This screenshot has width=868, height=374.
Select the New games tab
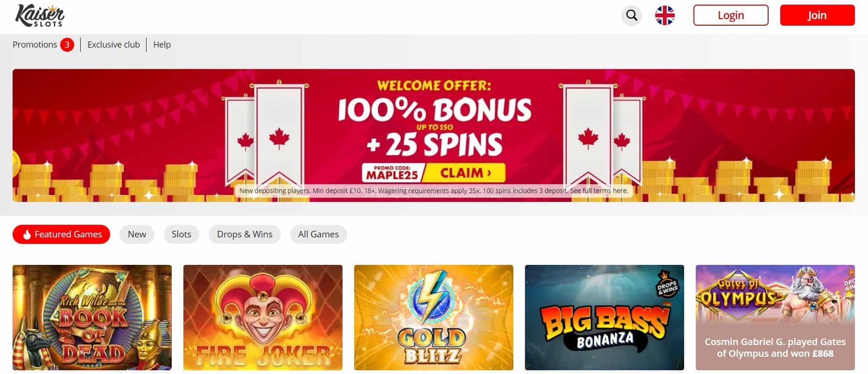pyautogui.click(x=137, y=234)
